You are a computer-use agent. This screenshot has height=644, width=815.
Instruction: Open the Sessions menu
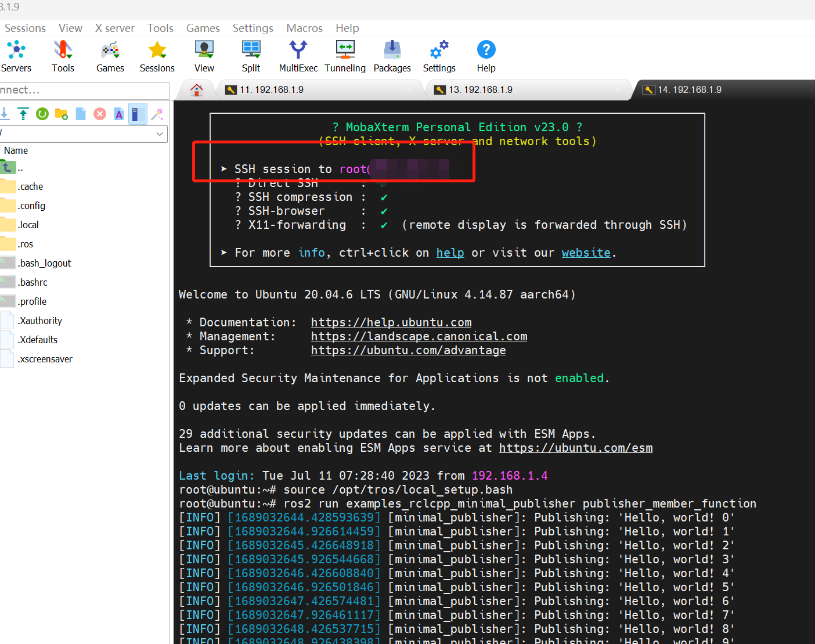coord(25,28)
